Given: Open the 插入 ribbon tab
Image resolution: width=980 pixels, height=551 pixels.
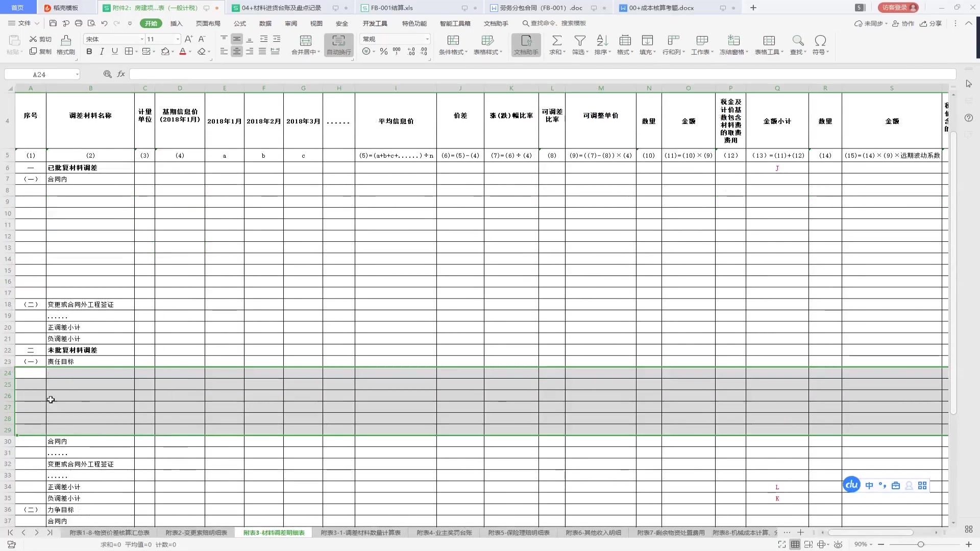Looking at the screenshot, I should click(176, 23).
